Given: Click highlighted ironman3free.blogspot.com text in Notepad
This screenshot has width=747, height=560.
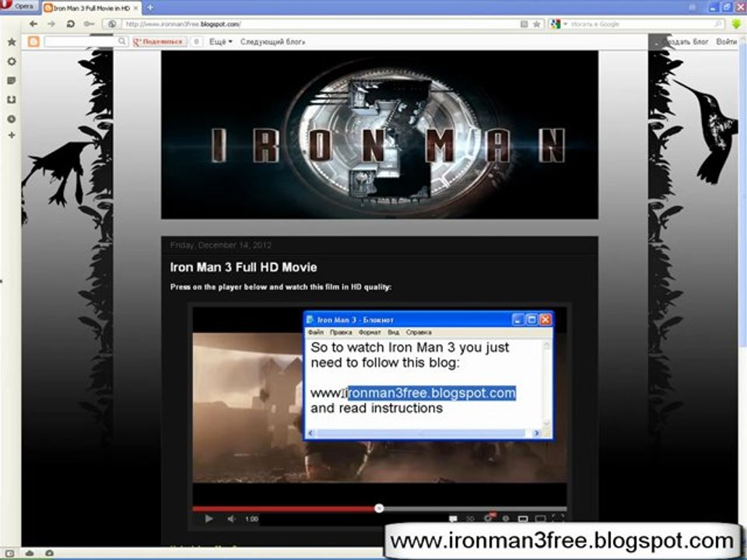Looking at the screenshot, I should point(432,394).
